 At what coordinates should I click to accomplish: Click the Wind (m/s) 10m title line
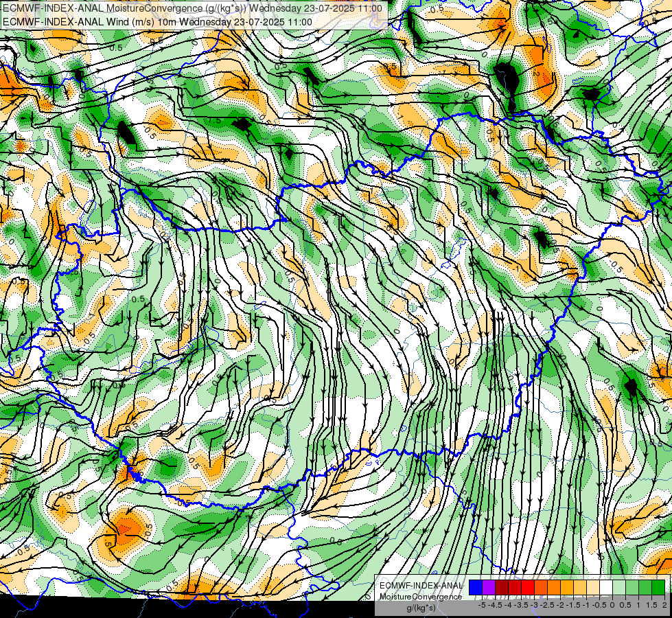click(157, 21)
